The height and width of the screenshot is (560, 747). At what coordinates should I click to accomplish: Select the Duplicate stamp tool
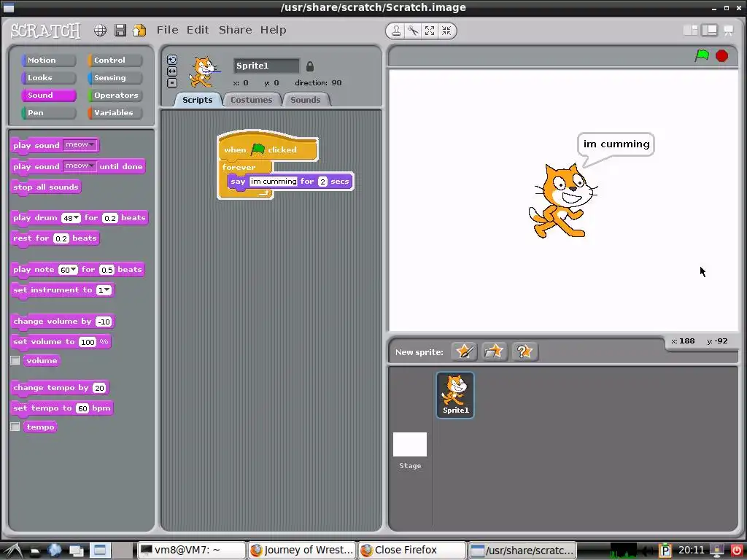pos(396,31)
